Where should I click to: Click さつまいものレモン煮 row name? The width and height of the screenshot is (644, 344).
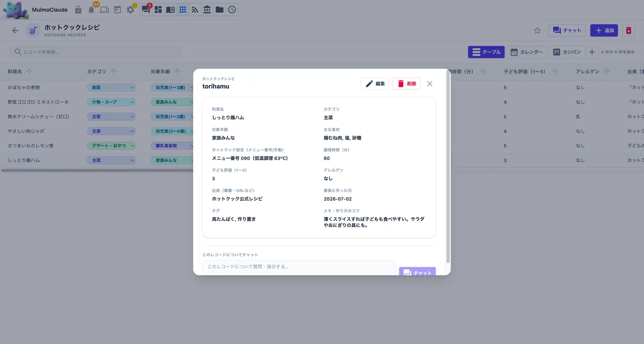coord(31,146)
